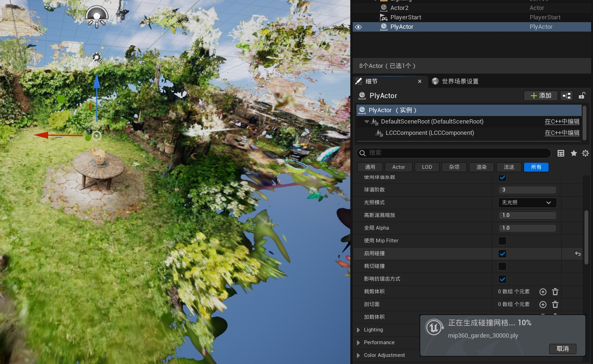Click the 搜索 property search field

(x=454, y=153)
